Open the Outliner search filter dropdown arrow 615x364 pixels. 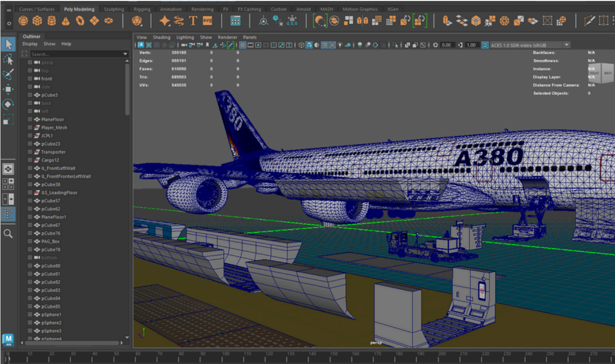125,54
